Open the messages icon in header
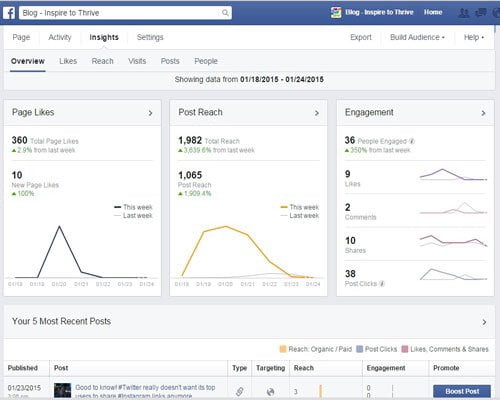Viewport: 500px width, 400px height. (x=480, y=13)
